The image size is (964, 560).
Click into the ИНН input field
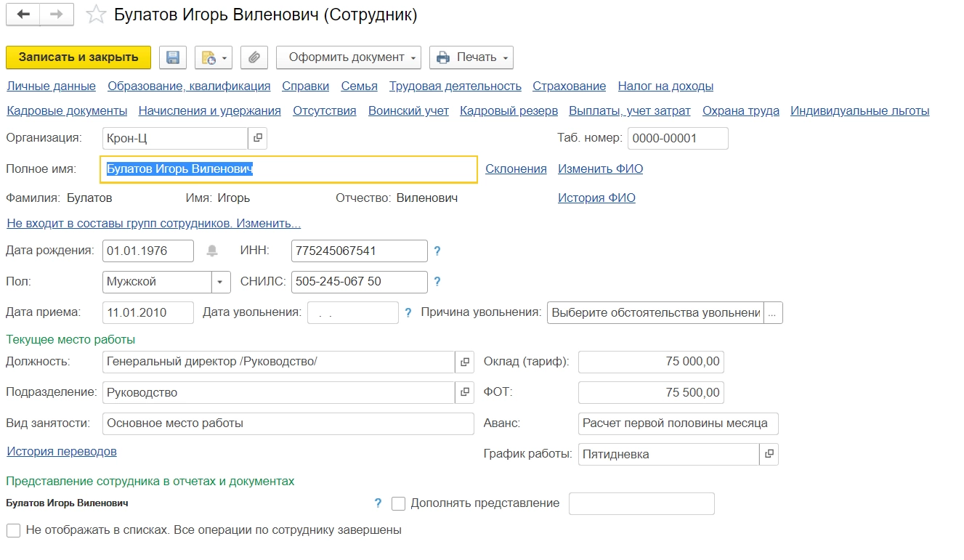click(359, 251)
